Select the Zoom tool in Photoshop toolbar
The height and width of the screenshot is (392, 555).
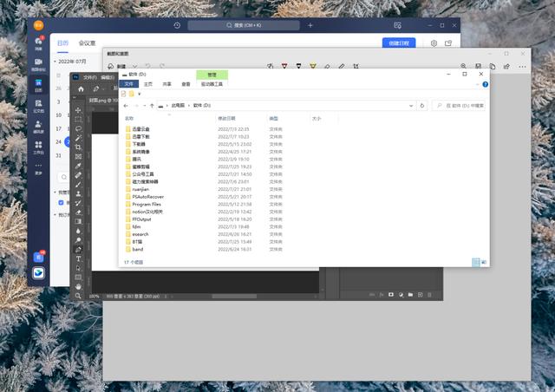click(78, 296)
